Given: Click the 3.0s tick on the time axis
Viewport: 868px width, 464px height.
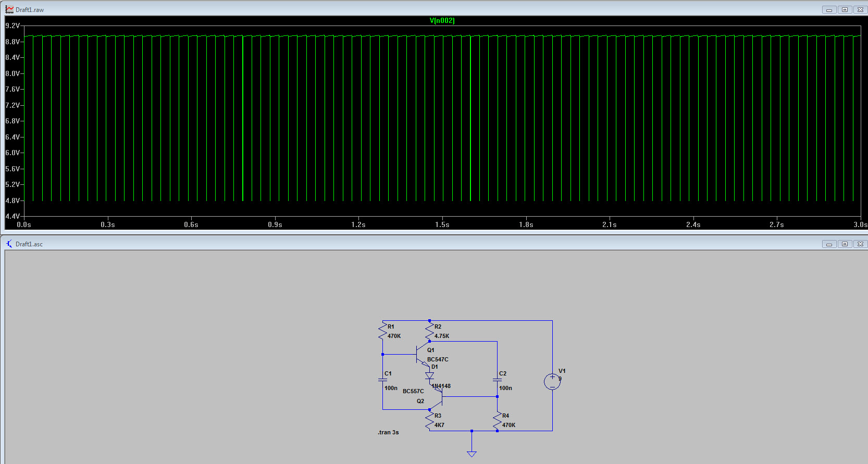Looking at the screenshot, I should coord(860,224).
